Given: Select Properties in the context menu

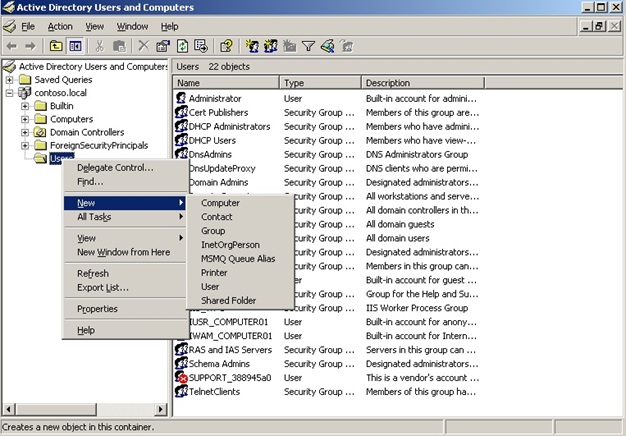Looking at the screenshot, I should point(125,309).
